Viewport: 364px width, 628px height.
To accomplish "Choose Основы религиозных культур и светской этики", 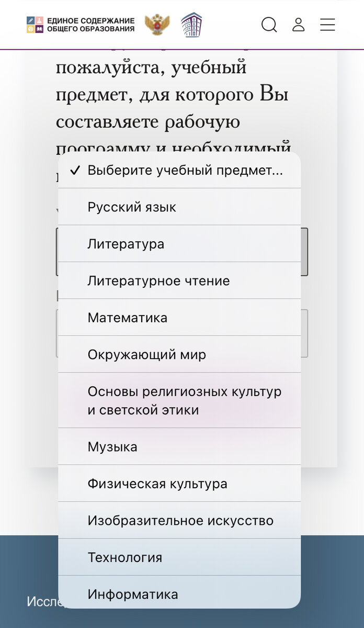I will tap(179, 399).
